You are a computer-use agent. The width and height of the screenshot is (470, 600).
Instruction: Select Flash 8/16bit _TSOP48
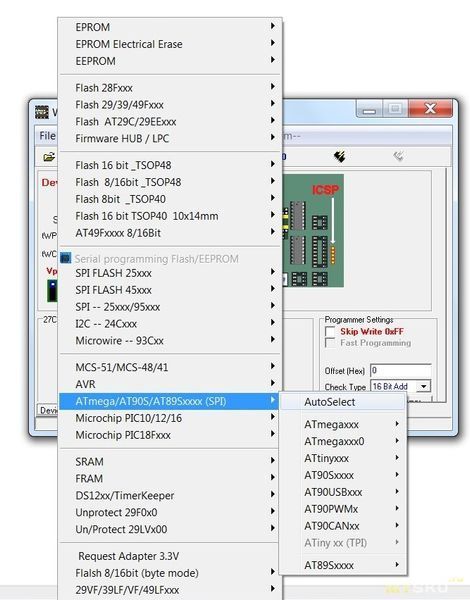click(x=170, y=182)
